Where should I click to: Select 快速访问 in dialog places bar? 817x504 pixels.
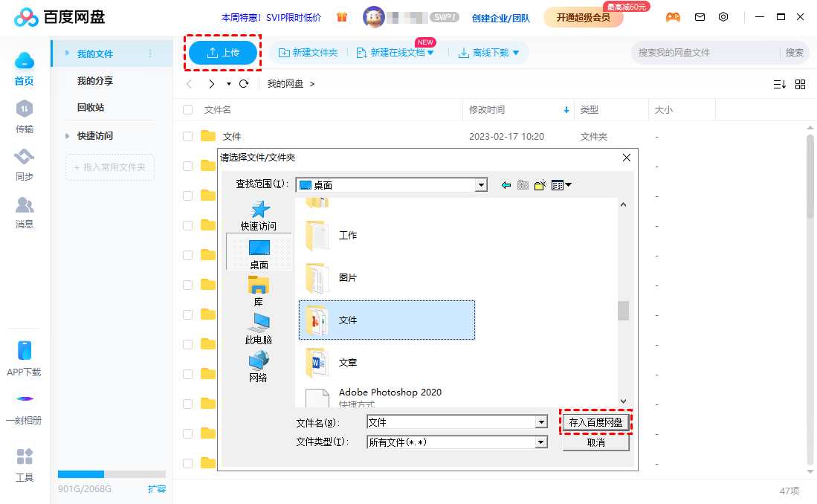click(259, 216)
